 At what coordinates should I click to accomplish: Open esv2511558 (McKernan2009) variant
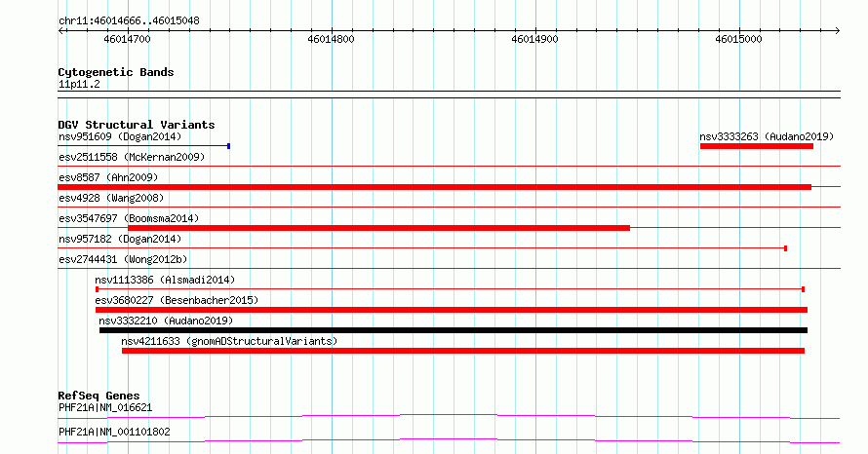[x=132, y=157]
